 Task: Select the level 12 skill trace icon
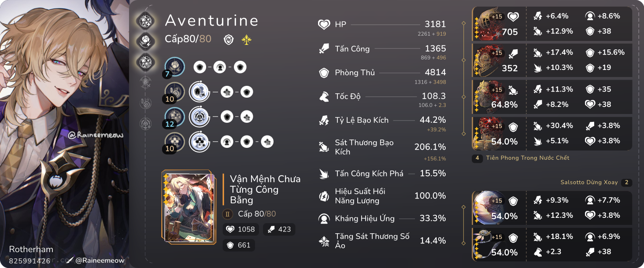tap(175, 117)
